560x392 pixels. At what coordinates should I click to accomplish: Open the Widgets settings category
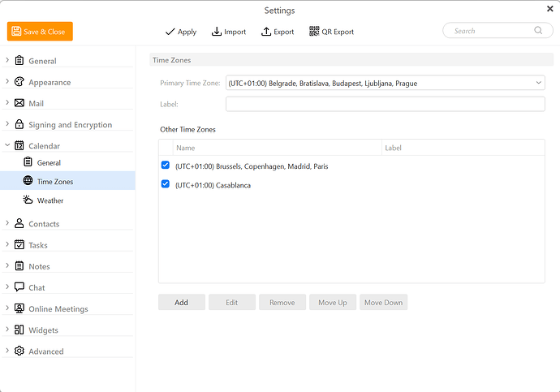click(43, 330)
